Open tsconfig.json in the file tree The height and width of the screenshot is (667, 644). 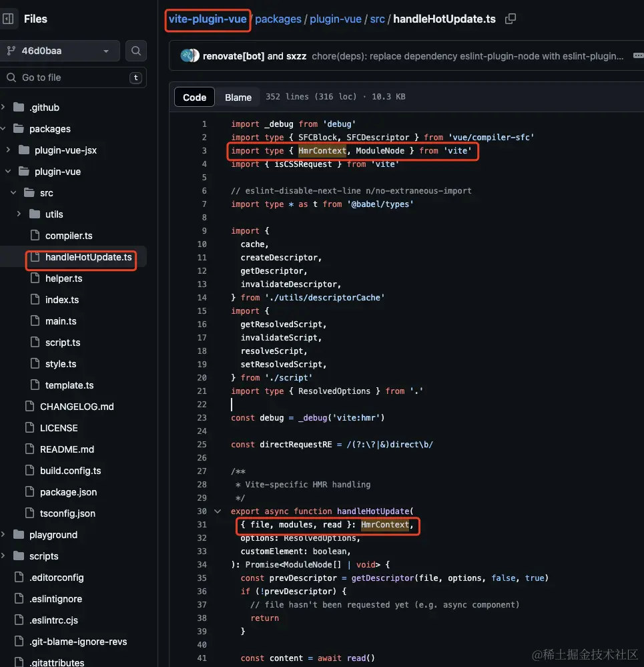click(67, 513)
